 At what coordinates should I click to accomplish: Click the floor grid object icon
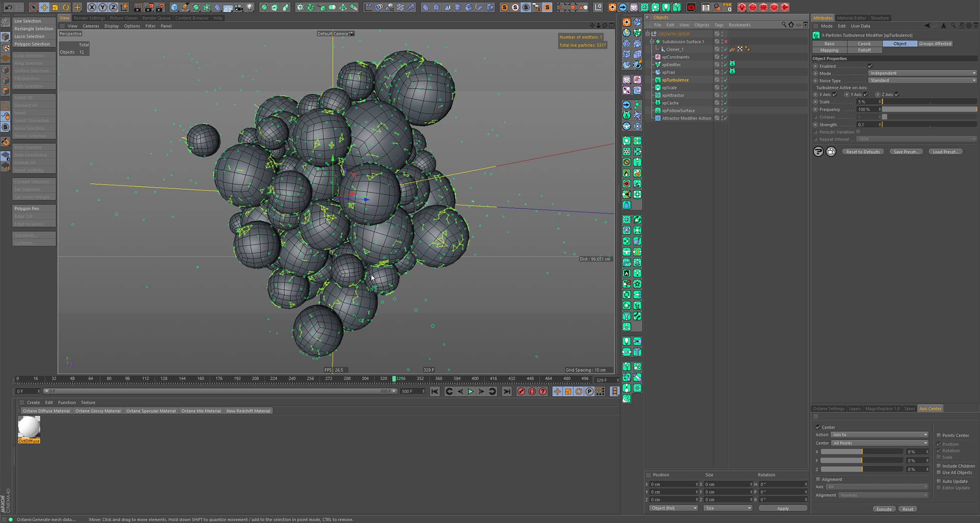point(228,7)
